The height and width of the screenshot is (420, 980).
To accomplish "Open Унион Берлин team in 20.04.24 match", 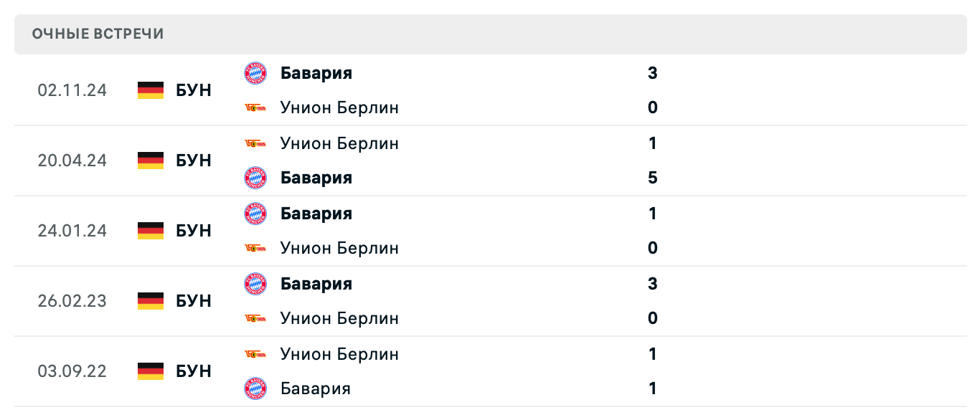I will 339,143.
